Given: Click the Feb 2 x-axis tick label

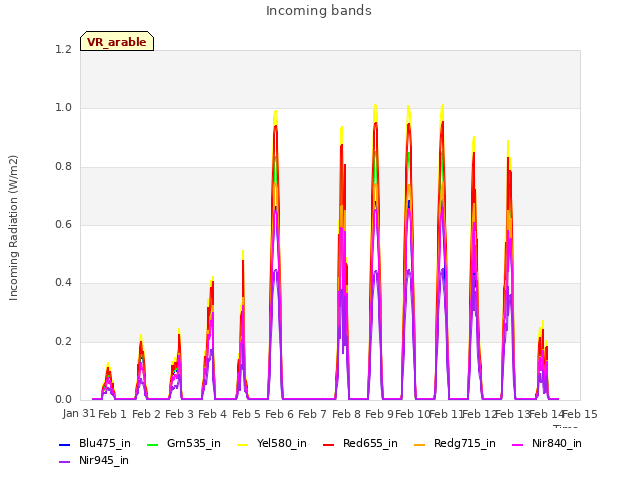Looking at the screenshot, I should [x=146, y=414].
